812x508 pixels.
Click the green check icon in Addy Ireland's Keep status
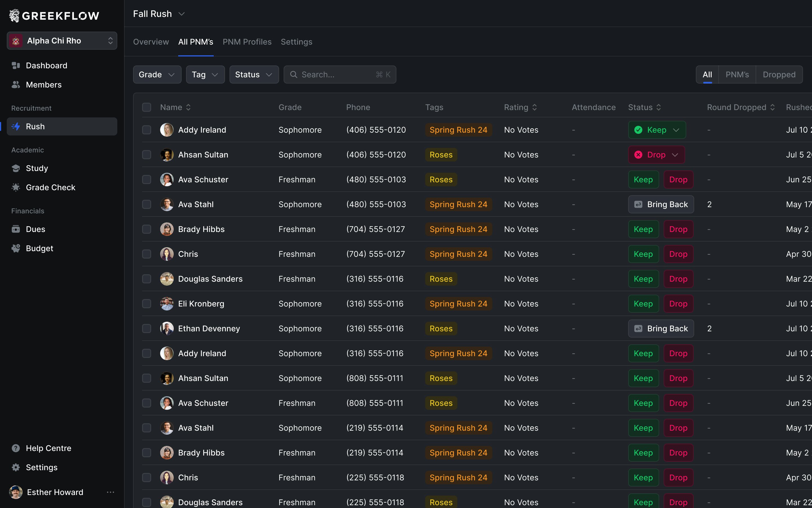point(638,130)
